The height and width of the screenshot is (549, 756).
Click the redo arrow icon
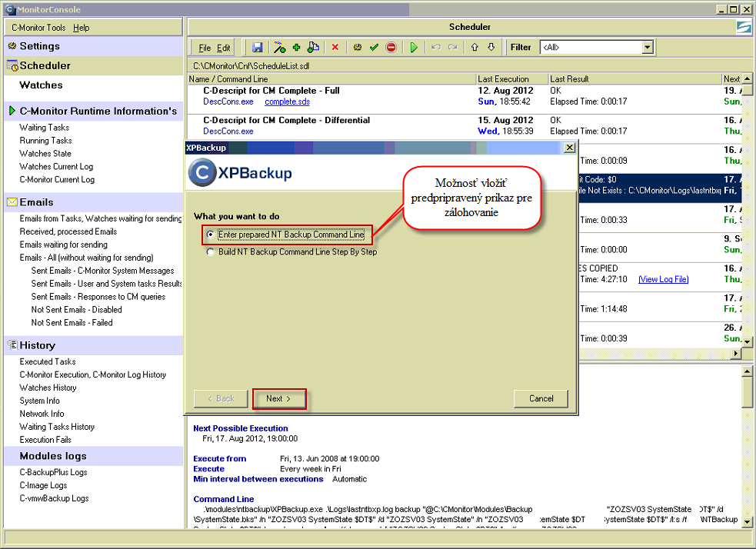452,47
